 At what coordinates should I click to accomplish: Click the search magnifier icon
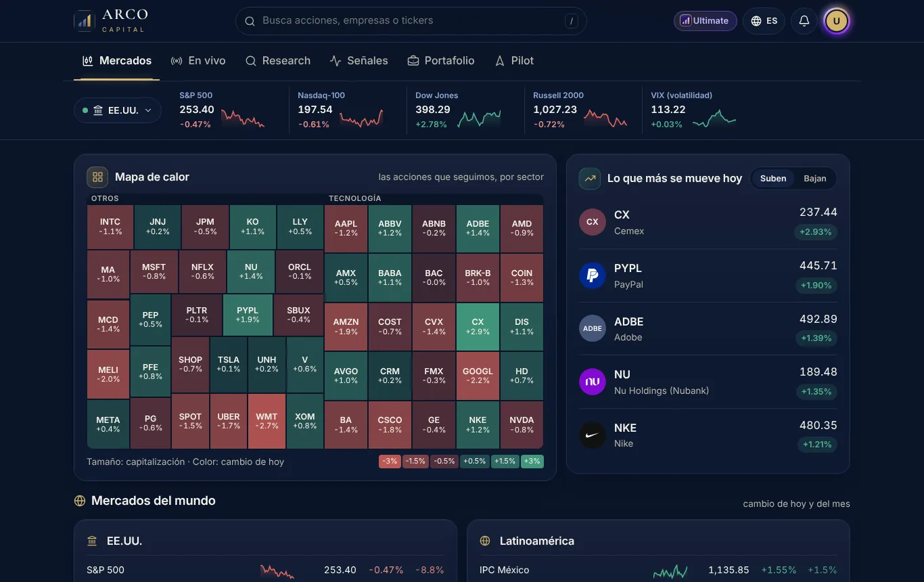[250, 21]
